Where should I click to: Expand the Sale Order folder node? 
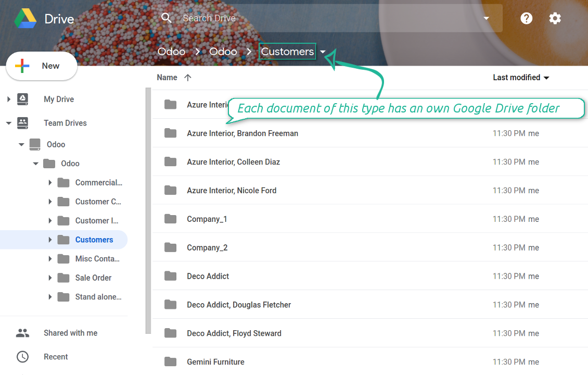[50, 278]
